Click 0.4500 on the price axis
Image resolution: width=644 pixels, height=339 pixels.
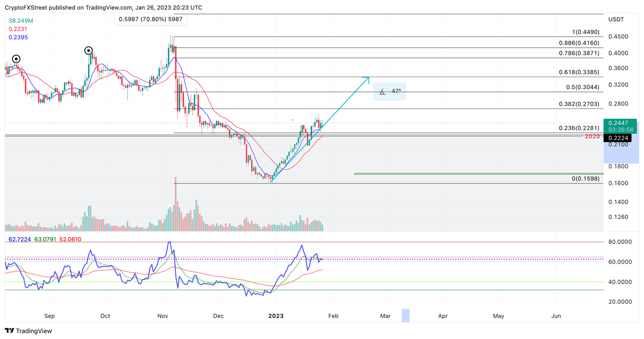[618, 36]
